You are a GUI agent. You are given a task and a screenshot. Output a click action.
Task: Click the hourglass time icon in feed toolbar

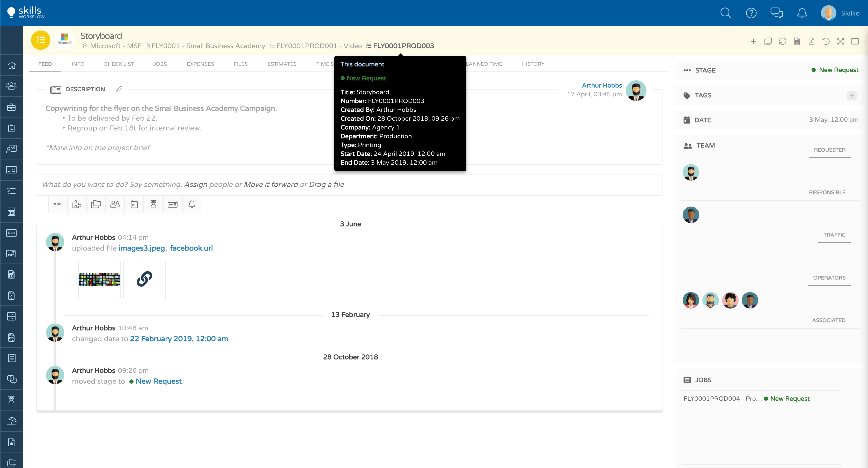(x=153, y=204)
